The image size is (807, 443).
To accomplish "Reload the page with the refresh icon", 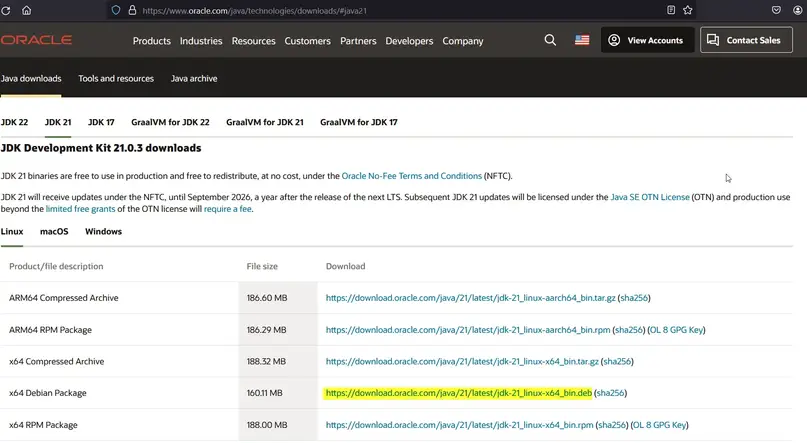I will pyautogui.click(x=6, y=10).
